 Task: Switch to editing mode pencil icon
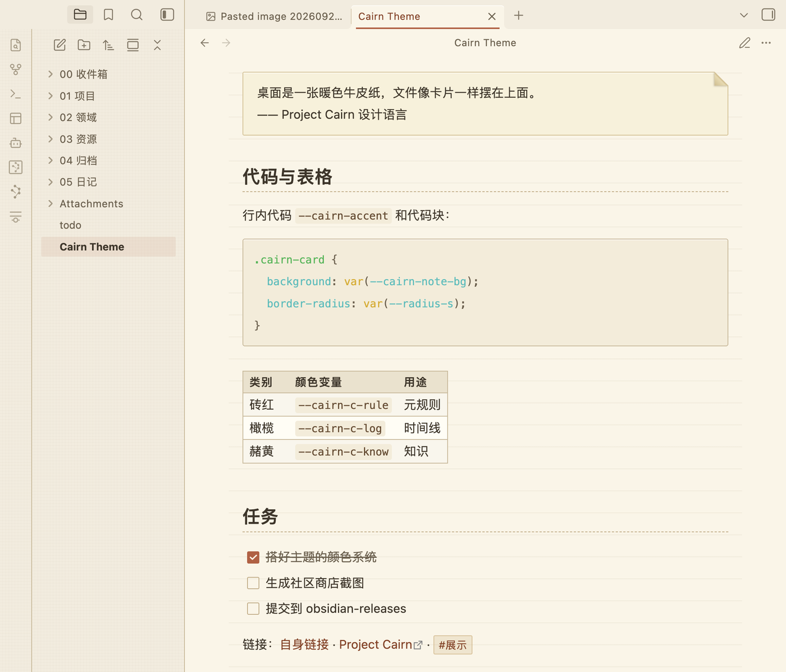click(x=745, y=43)
